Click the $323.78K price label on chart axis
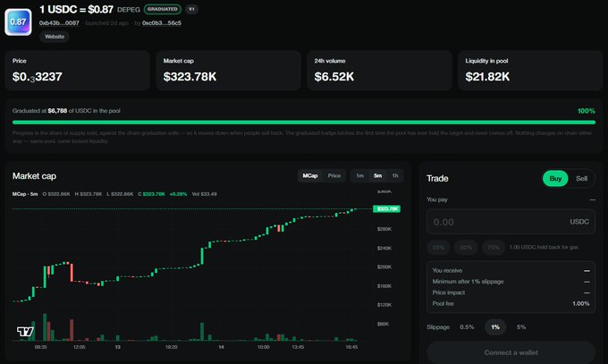The height and width of the screenshot is (364, 608). (386, 208)
